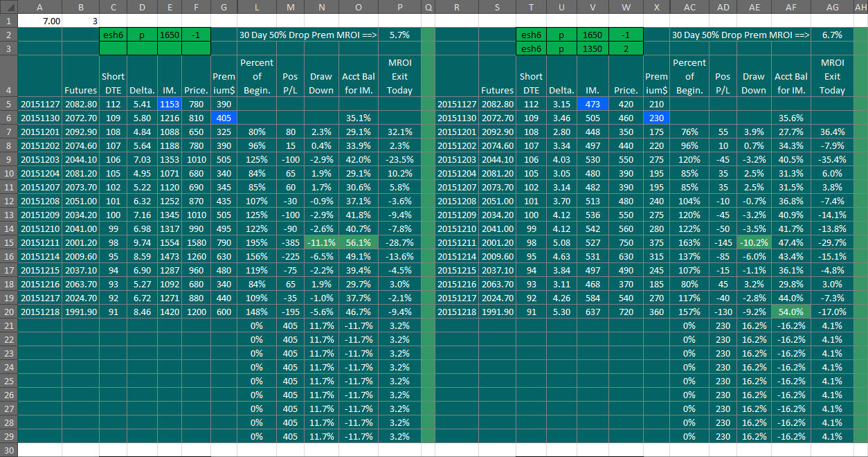868x457 pixels.
Task: Click cell 5.08 in right Delta column
Action: 561,242
